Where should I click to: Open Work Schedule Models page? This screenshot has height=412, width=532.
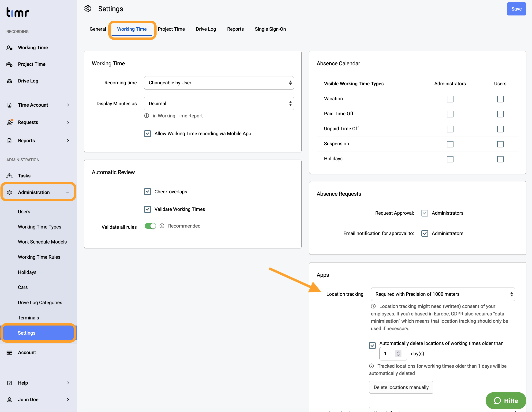click(x=42, y=242)
